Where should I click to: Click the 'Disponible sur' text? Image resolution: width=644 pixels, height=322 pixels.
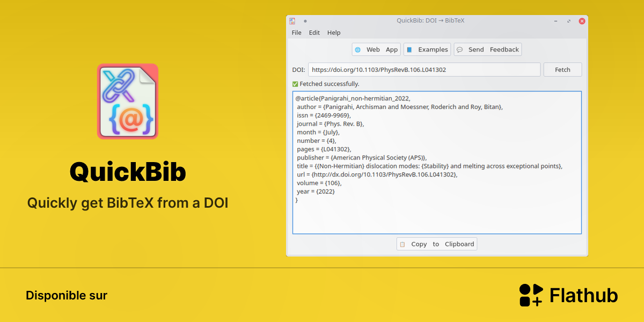67,296
